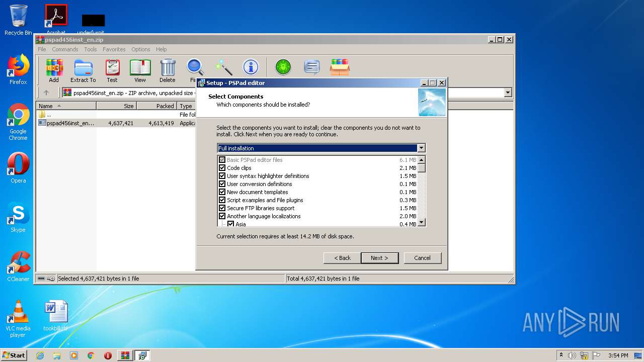Click components list scrollbar down arrow
This screenshot has height=362, width=644.
(422, 222)
